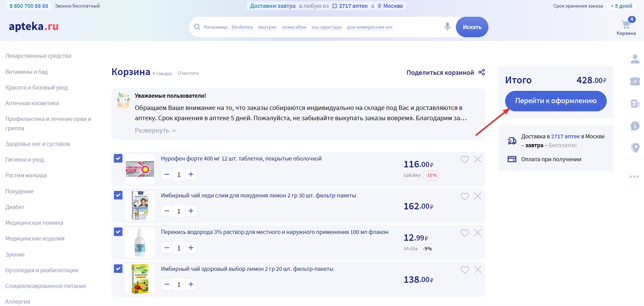Viewport: 644px width, 306px height.
Task: Decrease Перекись водорода quantity
Action: [167, 248]
